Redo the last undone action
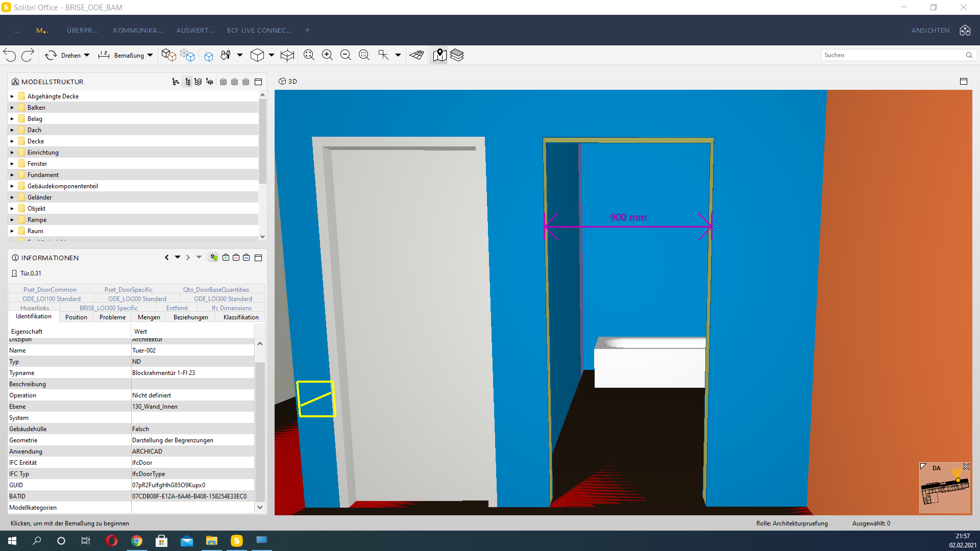Screen dimensions: 980x551 28,55
